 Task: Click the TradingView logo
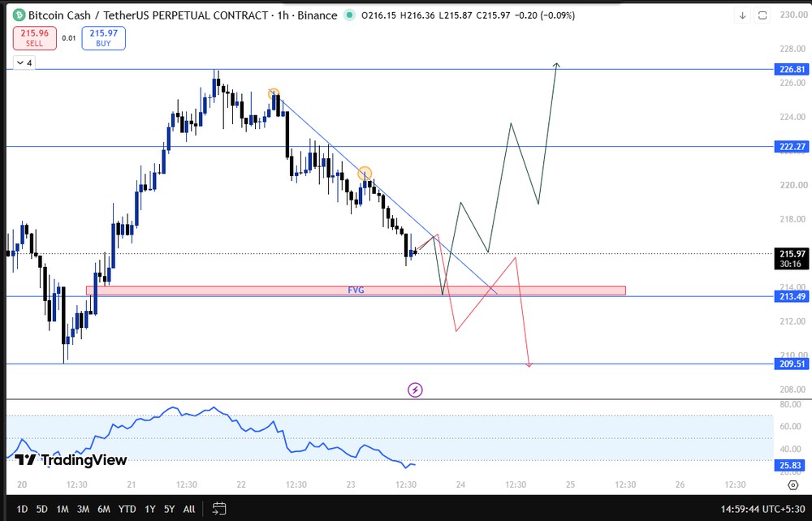71,460
